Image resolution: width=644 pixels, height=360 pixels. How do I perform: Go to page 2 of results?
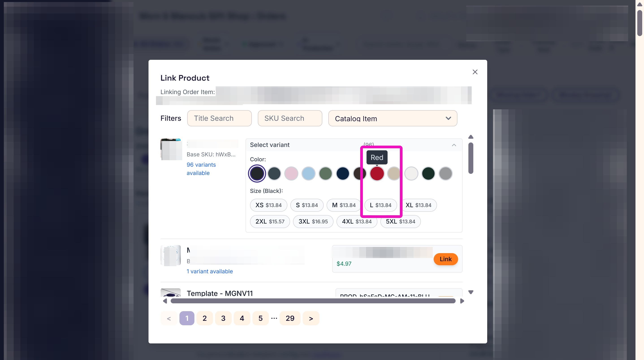tap(205, 318)
